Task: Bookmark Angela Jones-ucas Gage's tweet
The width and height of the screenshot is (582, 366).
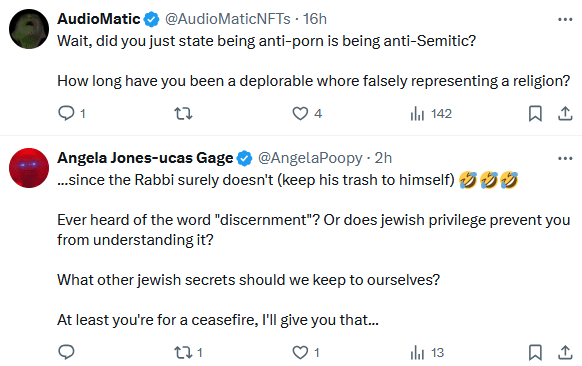Action: pyautogui.click(x=535, y=352)
